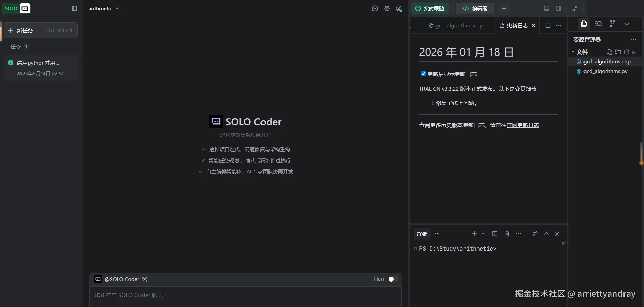644x307 pixels.
Task: Focus the SOLO Coder chat input
Action: 245,295
